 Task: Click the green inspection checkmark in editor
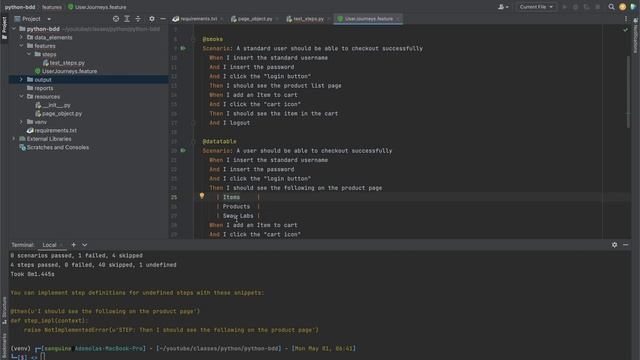click(625, 30)
